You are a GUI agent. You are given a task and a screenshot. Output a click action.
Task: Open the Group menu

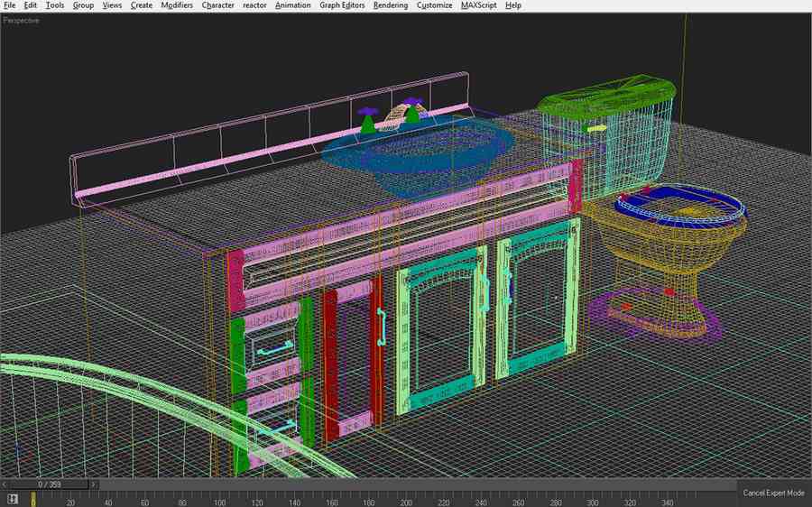point(83,5)
